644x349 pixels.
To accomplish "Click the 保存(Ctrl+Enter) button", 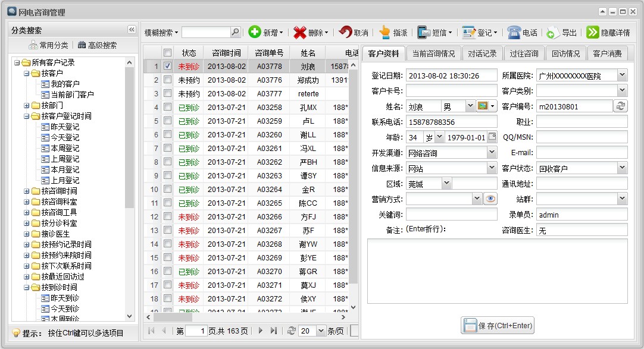I will (498, 326).
